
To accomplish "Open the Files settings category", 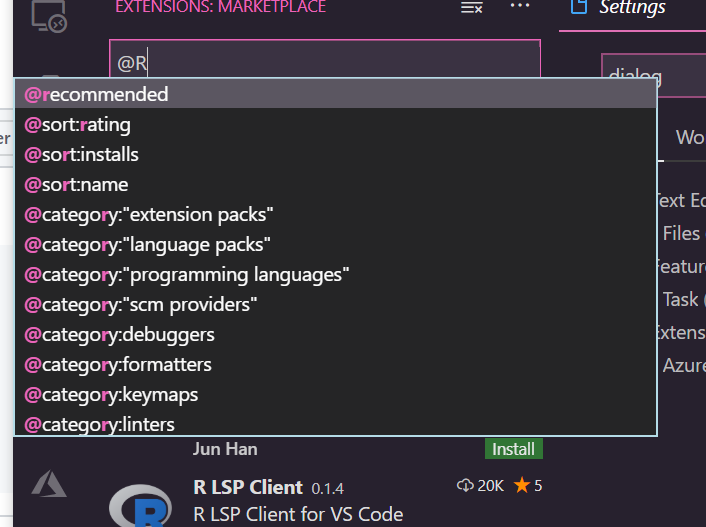I will [683, 233].
